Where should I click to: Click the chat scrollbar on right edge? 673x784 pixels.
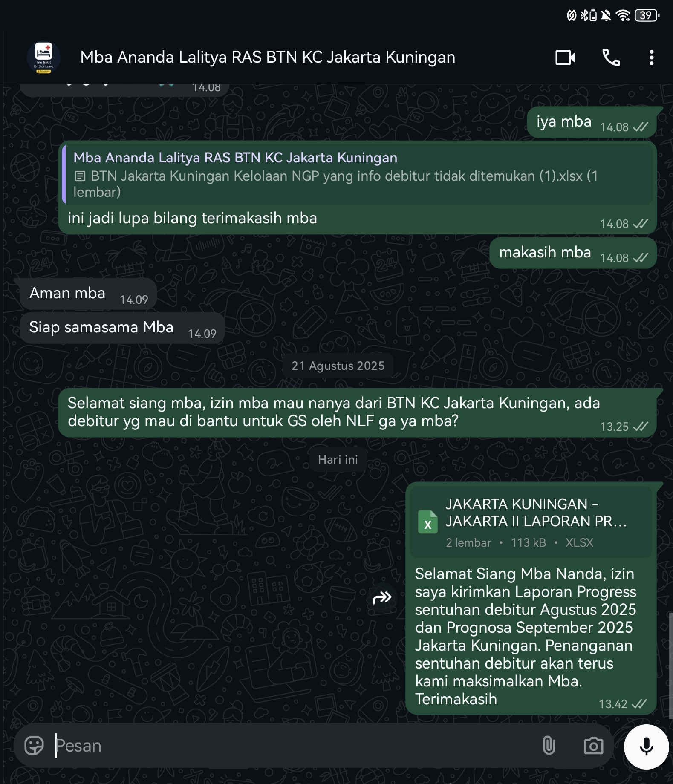[x=670, y=665]
